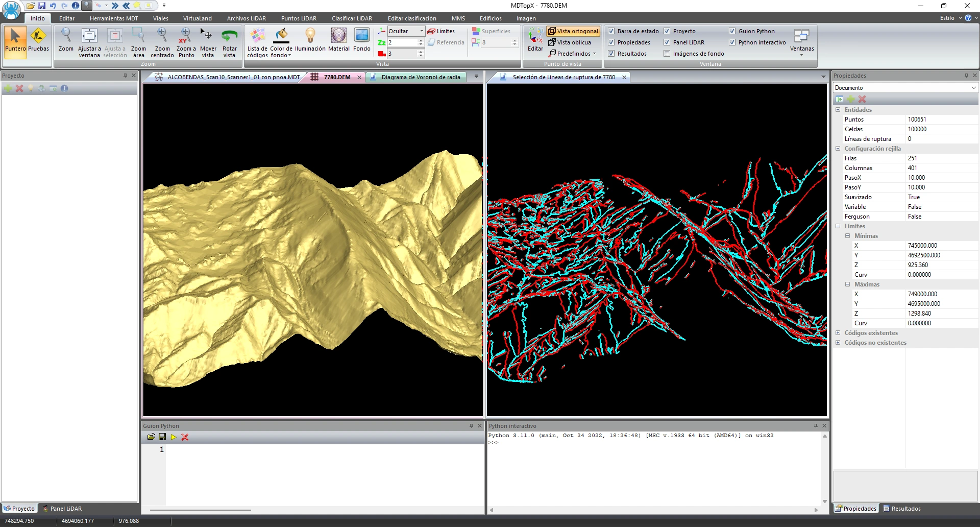
Task: Enable Imágenes de fondo checkbox
Action: coord(667,54)
